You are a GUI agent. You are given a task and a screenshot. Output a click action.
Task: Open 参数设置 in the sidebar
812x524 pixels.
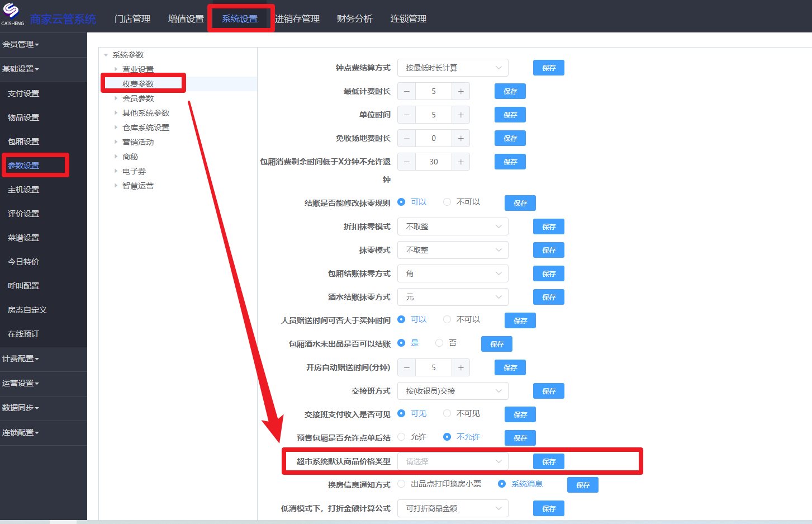pos(23,166)
